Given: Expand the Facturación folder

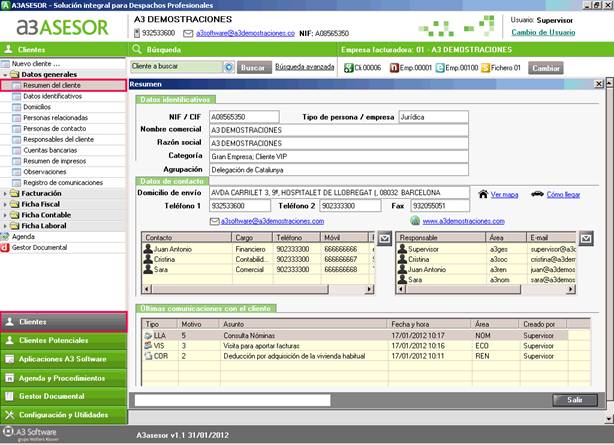Looking at the screenshot, I should tap(5, 194).
